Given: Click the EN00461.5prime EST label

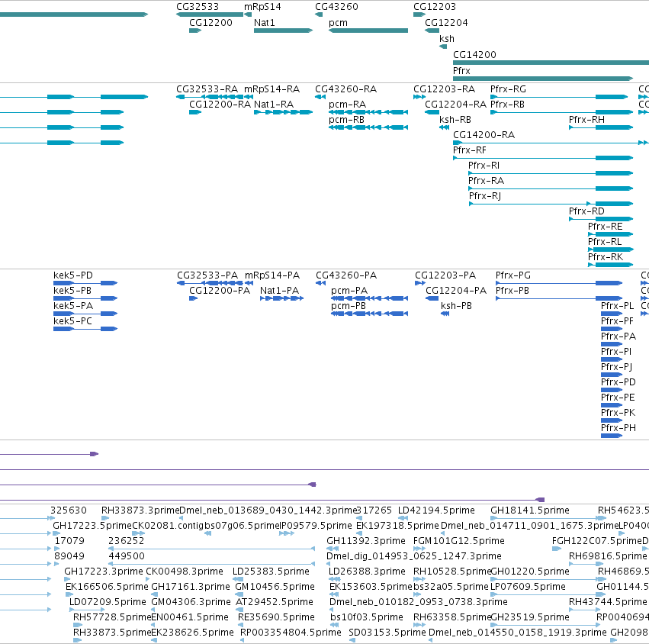Looking at the screenshot, I should pyautogui.click(x=190, y=617).
